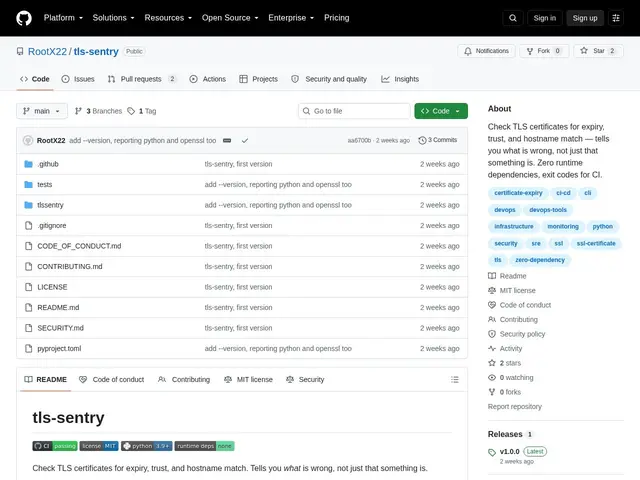Fork the repository
The height and width of the screenshot is (480, 640).
pyautogui.click(x=544, y=51)
